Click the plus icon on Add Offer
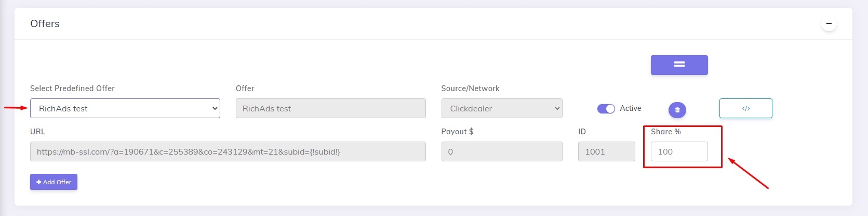Viewport: 868px width, 216px height. pos(39,182)
